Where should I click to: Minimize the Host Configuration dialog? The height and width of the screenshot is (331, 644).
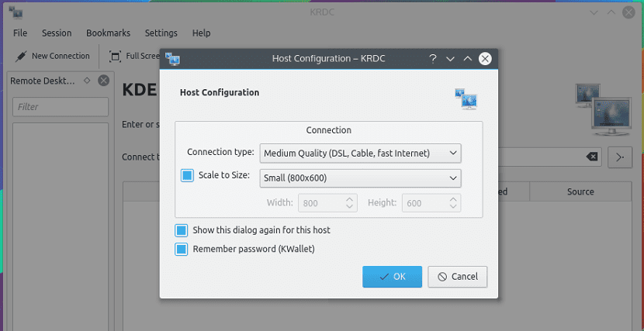[x=450, y=59]
